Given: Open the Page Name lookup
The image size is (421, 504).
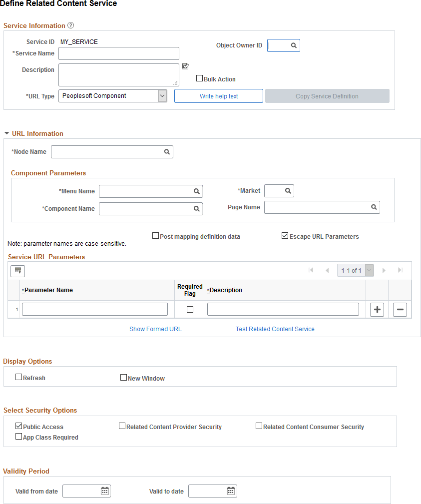Looking at the screenshot, I should [374, 207].
